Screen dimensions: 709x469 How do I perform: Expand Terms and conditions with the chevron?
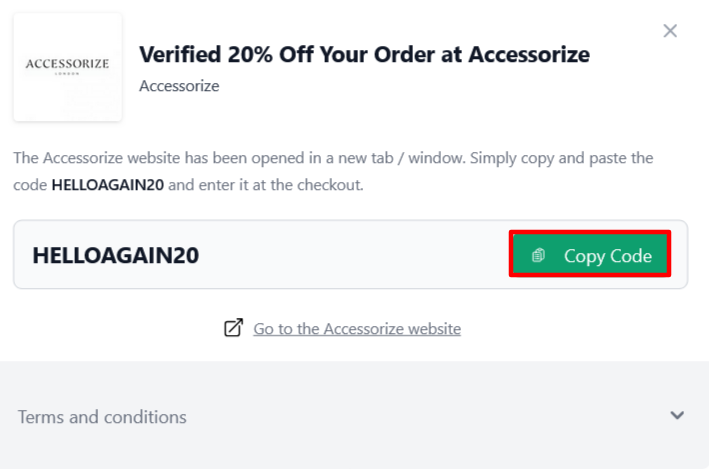pos(677,416)
